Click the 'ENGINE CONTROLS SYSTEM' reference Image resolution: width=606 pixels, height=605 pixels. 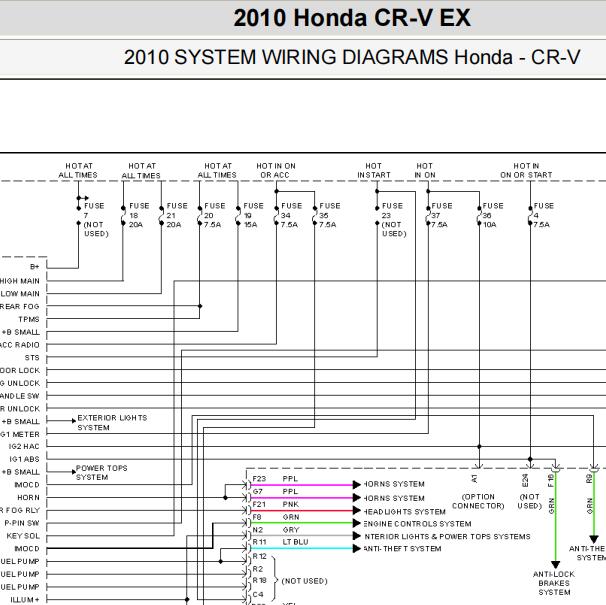417,524
